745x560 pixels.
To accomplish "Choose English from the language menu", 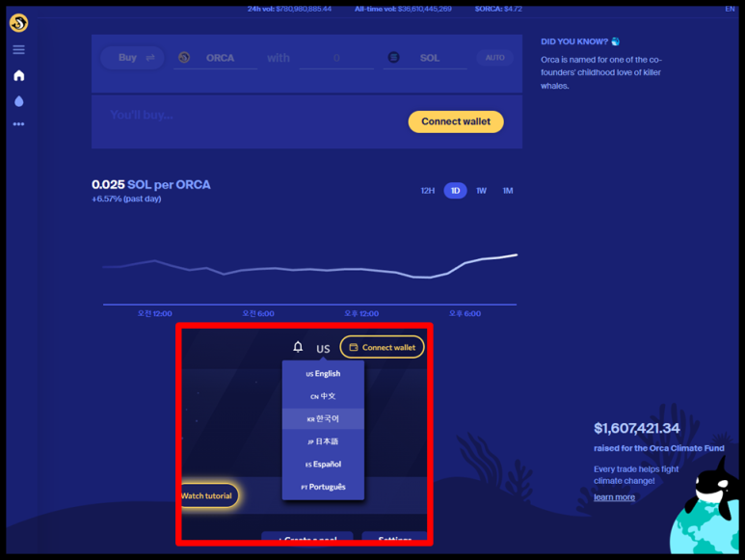I will click(323, 374).
